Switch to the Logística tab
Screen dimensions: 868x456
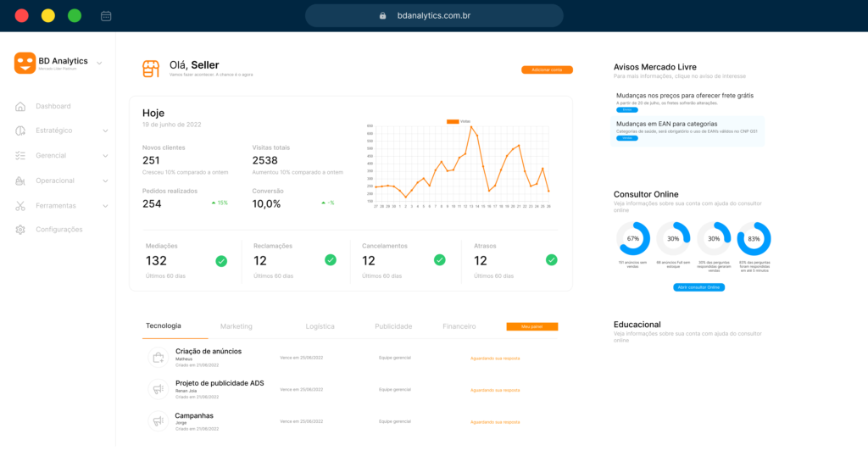coord(320,326)
